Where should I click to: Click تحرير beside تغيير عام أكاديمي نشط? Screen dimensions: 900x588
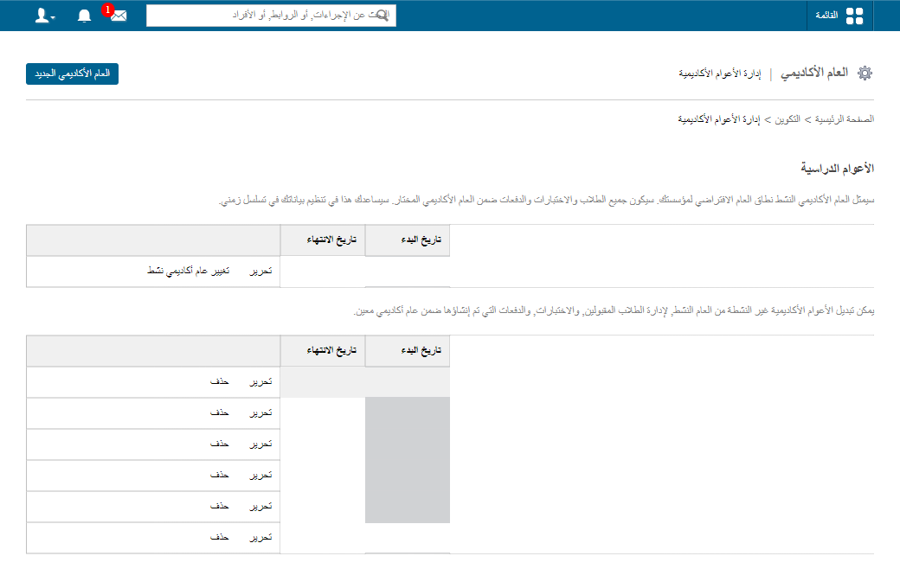tap(261, 271)
